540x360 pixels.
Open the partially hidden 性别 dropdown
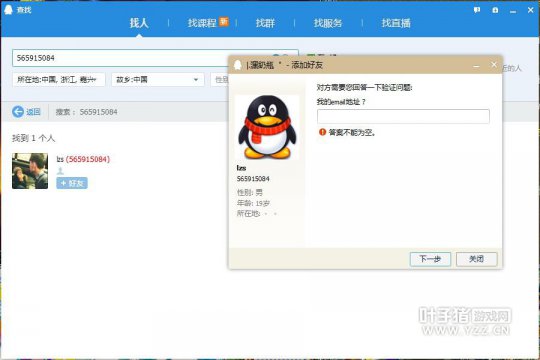[x=220, y=80]
